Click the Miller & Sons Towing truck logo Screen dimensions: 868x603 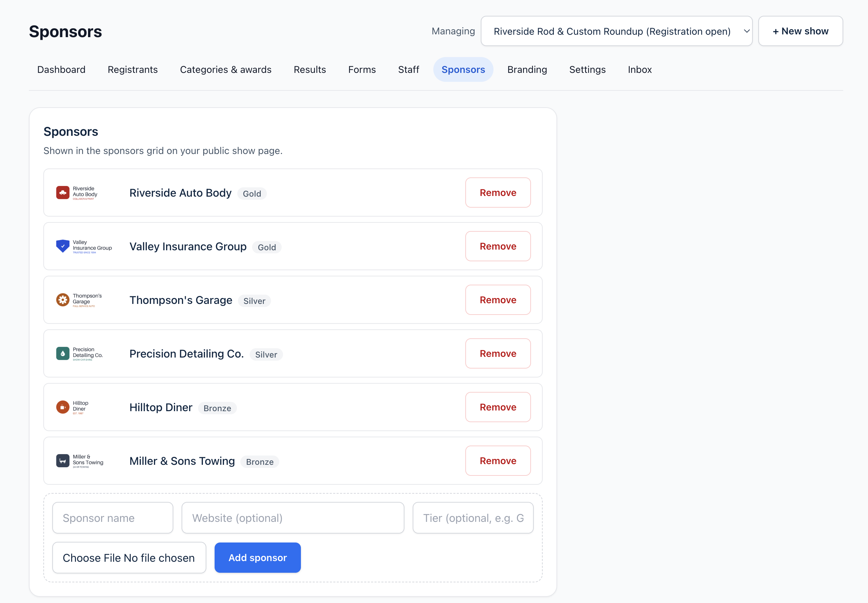[x=63, y=461]
